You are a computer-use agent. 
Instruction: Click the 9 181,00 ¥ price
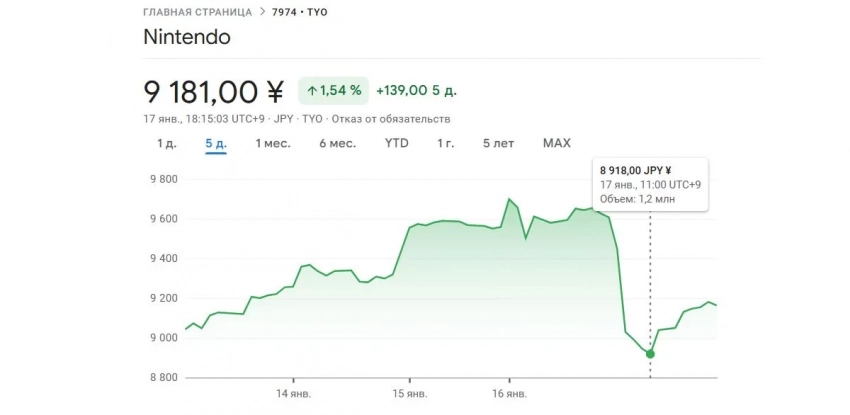tap(214, 91)
